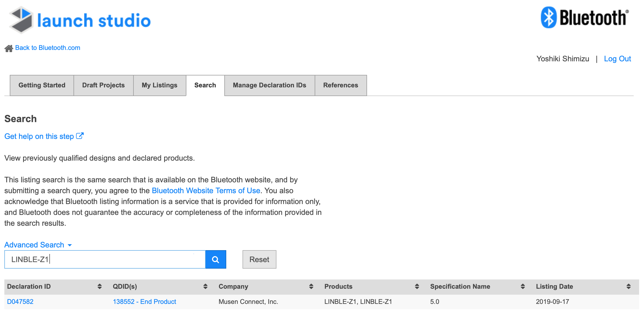The image size is (644, 318).
Task: Click the home icon beside Back to Bluetooth.com
Action: [9, 48]
